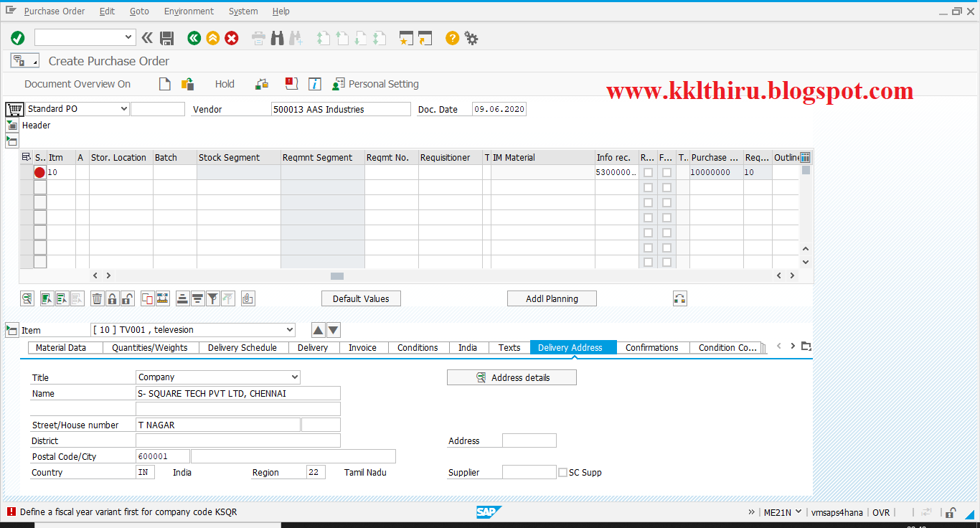This screenshot has height=528, width=980.
Task: Switch to the Conditions tab
Action: click(418, 347)
